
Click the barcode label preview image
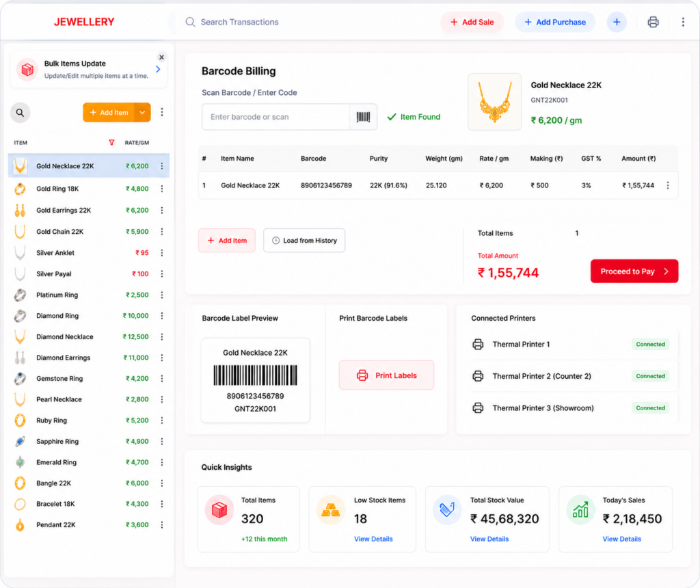255,375
